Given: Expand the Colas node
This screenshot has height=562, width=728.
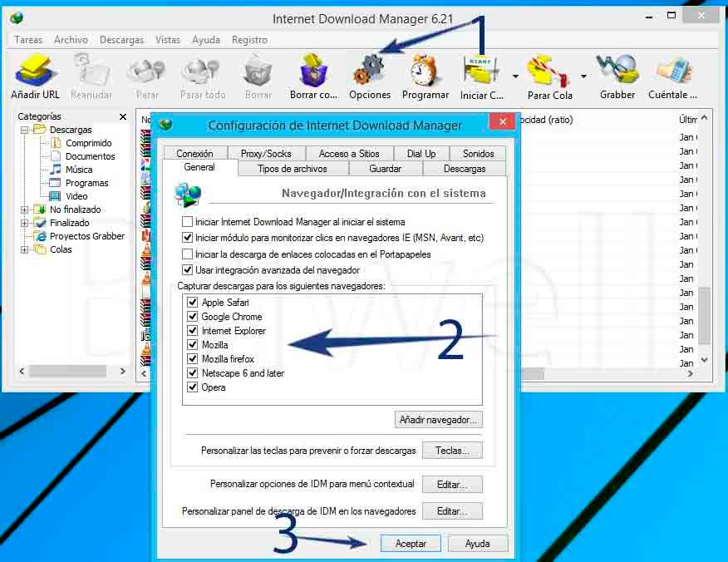Looking at the screenshot, I should 25,250.
